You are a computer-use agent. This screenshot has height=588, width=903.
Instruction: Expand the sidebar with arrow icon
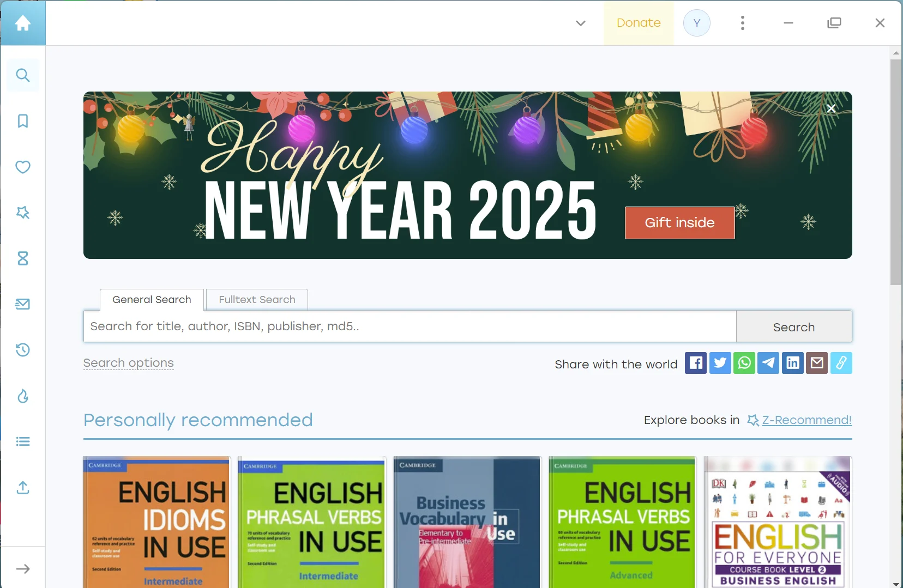pos(23,569)
